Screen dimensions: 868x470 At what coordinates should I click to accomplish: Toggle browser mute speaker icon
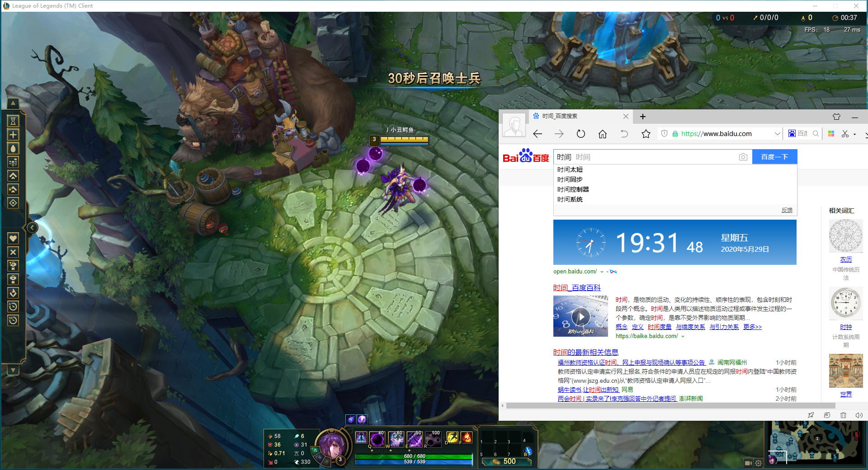click(x=859, y=415)
